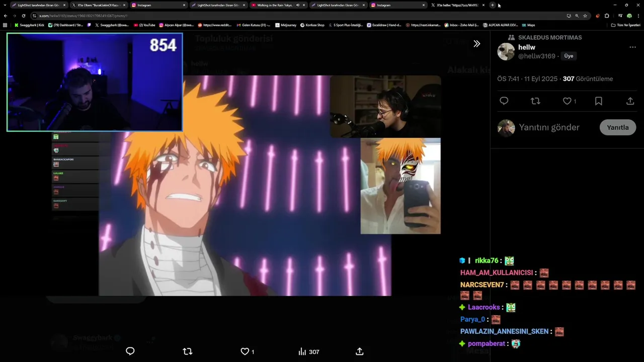Go back using browser back arrow
Screen dimensions: 644x362
[5, 16]
